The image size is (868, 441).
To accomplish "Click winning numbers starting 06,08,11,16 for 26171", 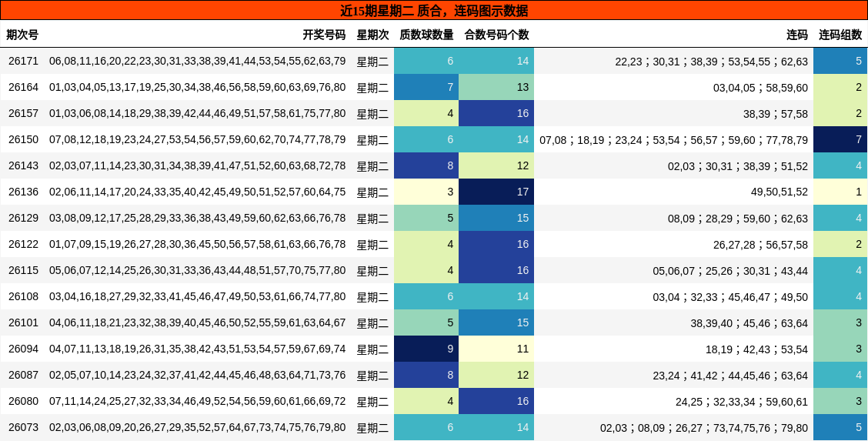I will (197, 61).
